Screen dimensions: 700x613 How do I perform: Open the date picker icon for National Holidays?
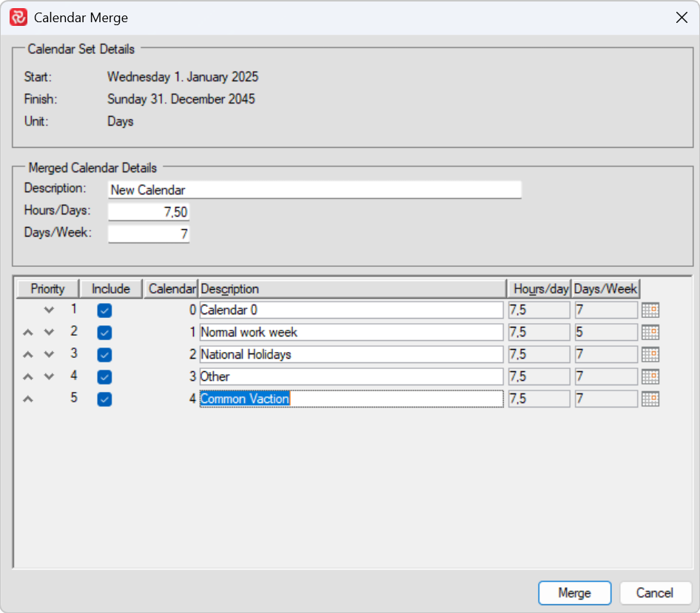tap(650, 354)
